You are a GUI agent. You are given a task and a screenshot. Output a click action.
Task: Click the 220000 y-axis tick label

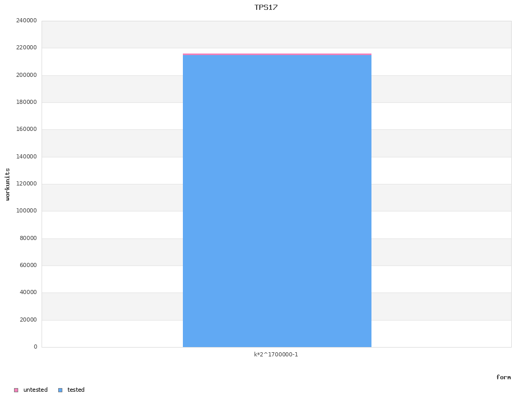26,48
